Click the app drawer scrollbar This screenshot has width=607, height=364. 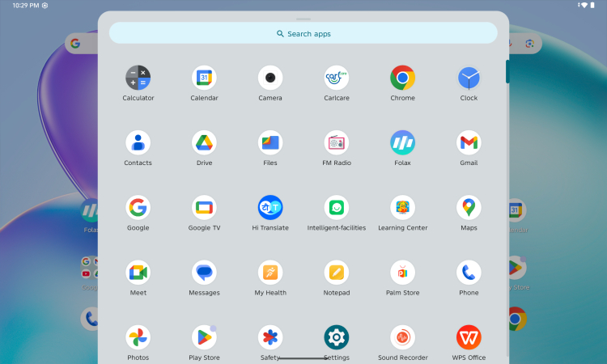(507, 71)
